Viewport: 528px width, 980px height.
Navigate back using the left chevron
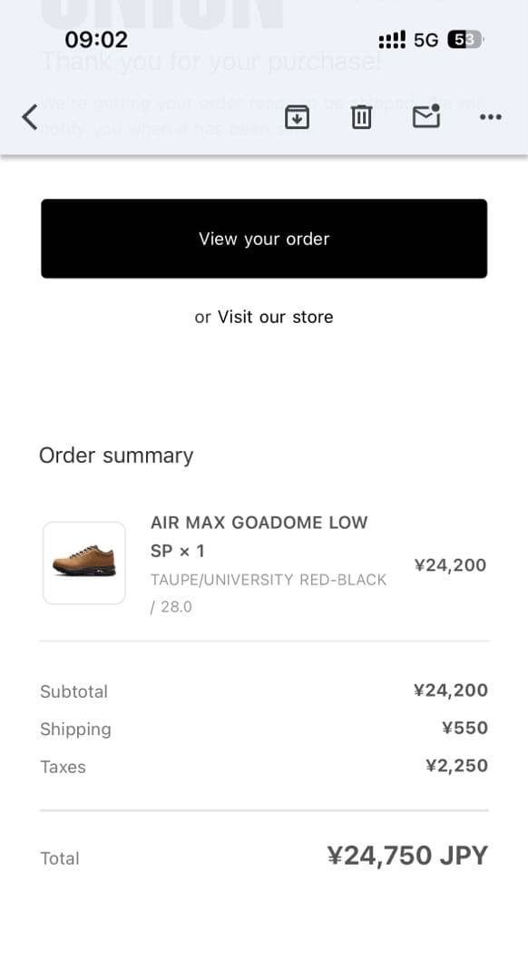pos(28,117)
